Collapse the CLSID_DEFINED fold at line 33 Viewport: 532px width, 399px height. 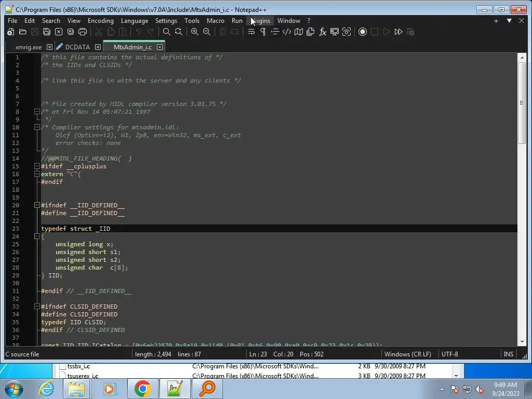(37, 307)
